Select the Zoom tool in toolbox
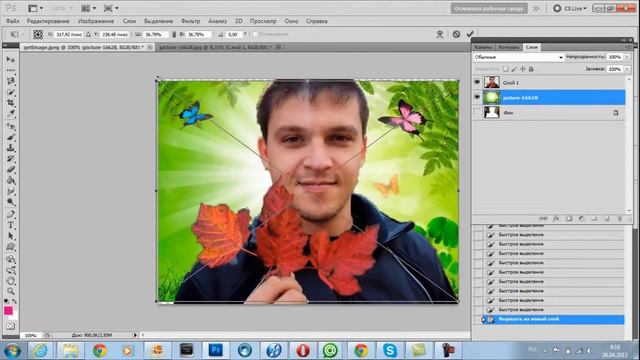The width and height of the screenshot is (640, 360). click(11, 291)
